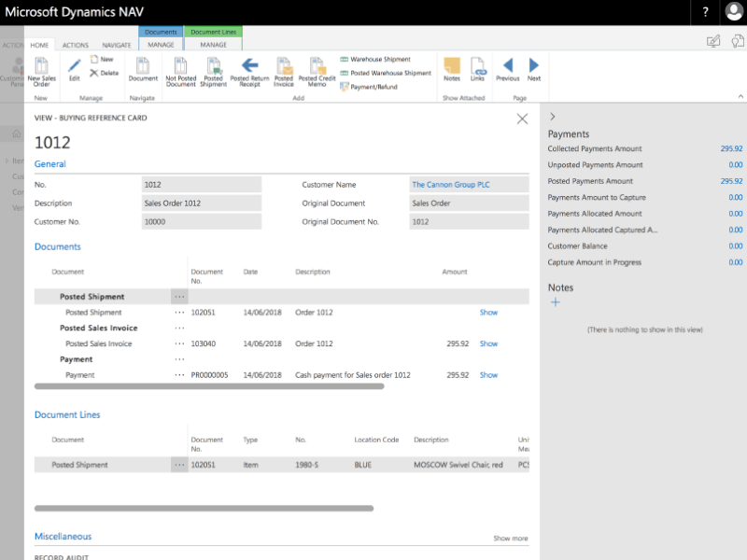
Task: Open ellipsis menu for Payment group
Action: tap(179, 359)
